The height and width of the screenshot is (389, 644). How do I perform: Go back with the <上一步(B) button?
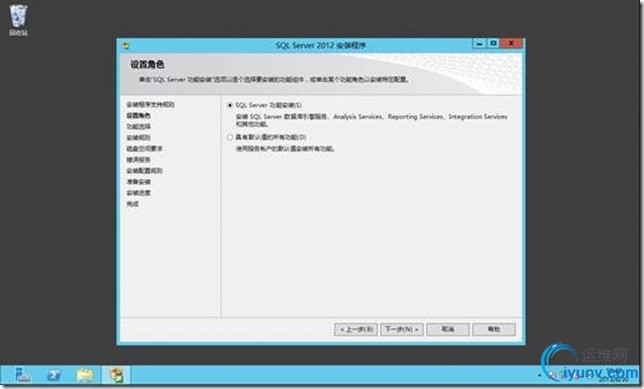coord(356,329)
